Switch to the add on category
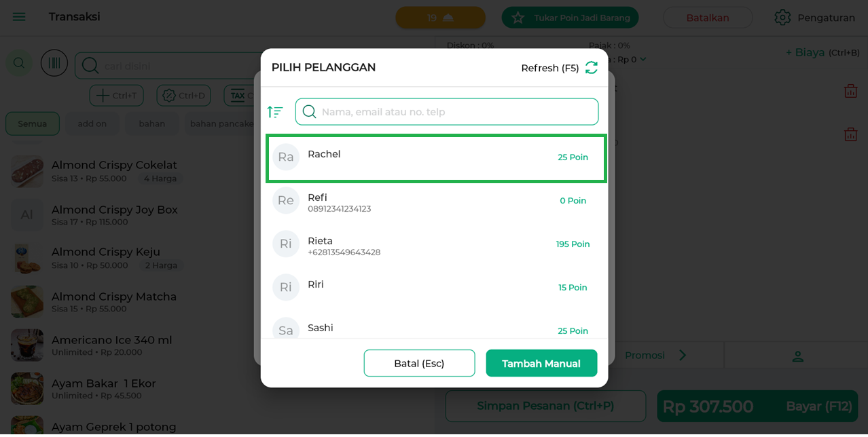Screen dimensions: 868x437 [92, 123]
